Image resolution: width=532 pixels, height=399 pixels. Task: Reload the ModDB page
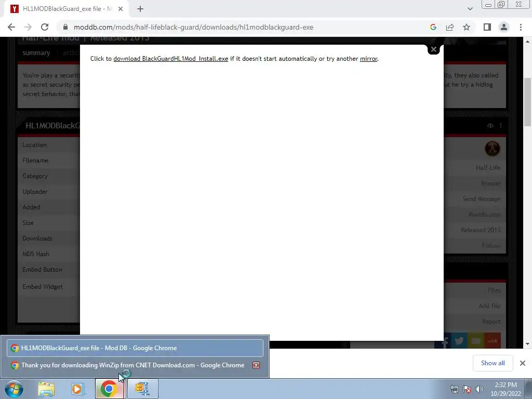click(x=45, y=27)
